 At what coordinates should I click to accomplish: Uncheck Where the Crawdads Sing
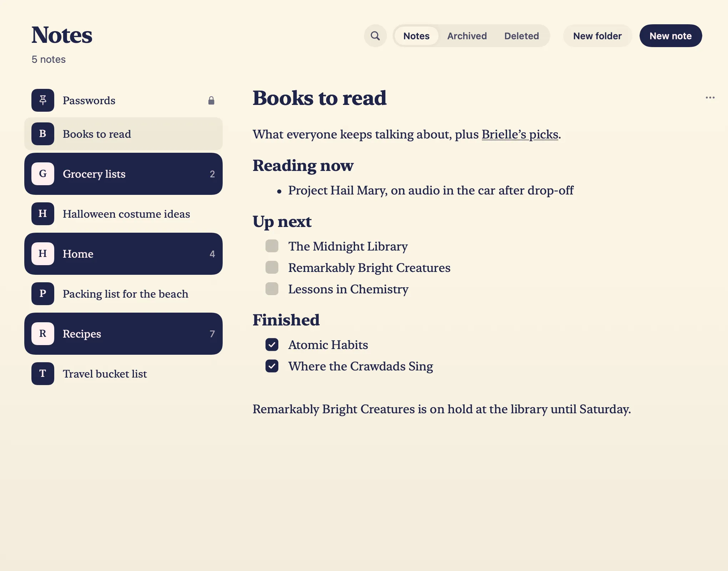[272, 366]
